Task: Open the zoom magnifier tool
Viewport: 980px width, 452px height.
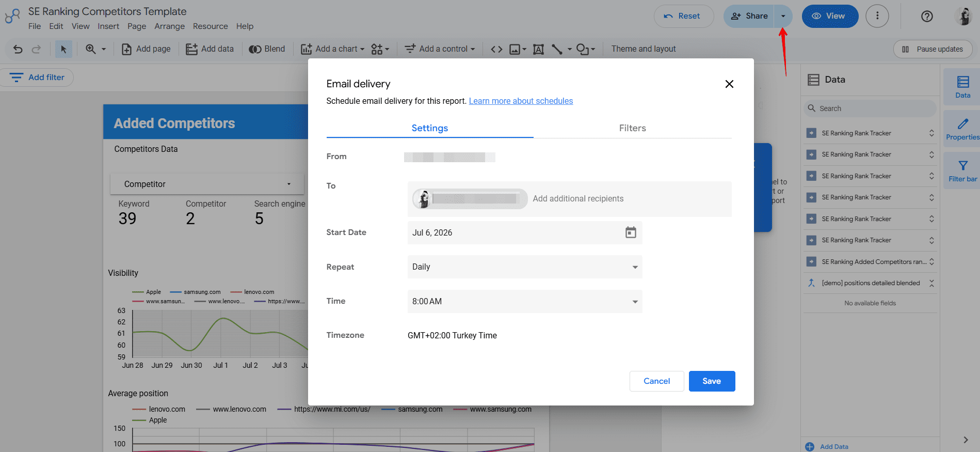Action: click(x=91, y=49)
